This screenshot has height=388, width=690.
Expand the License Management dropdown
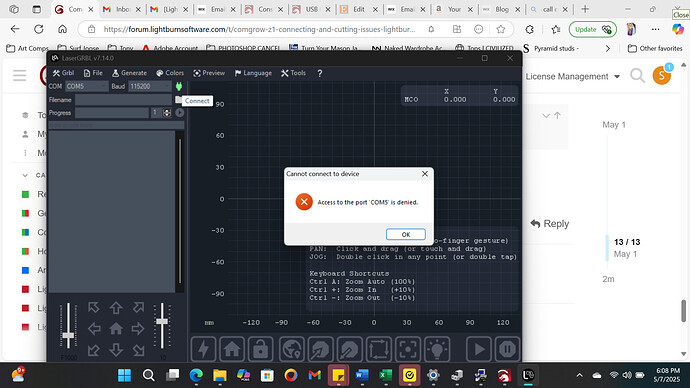click(x=573, y=77)
